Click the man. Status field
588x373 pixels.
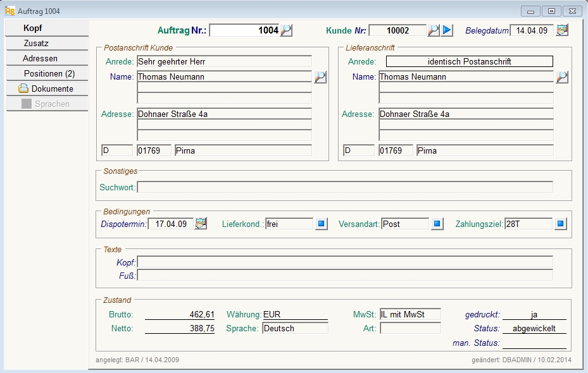pos(534,343)
